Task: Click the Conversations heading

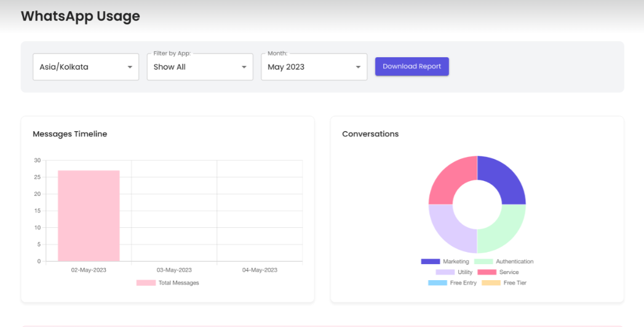Action: point(370,134)
